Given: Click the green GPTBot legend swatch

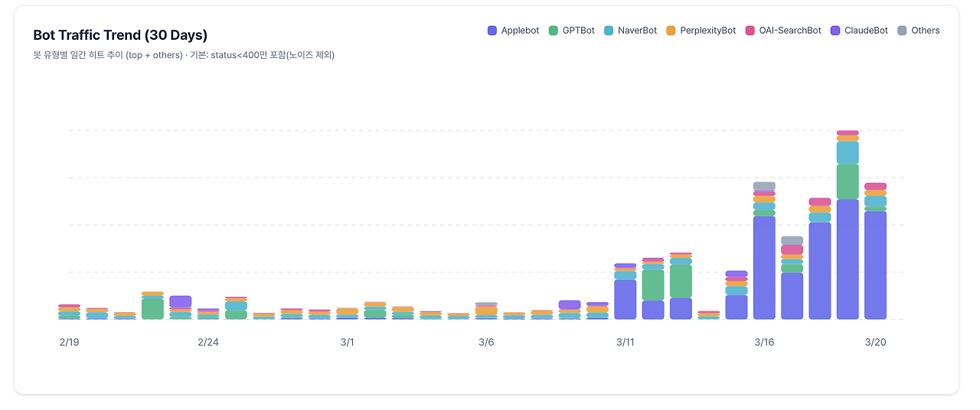Looking at the screenshot, I should point(554,31).
